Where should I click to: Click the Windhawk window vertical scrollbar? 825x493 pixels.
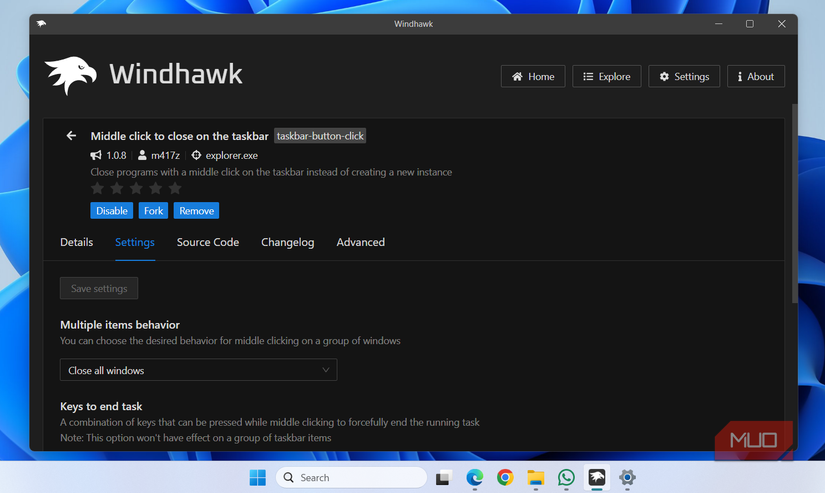(x=794, y=203)
